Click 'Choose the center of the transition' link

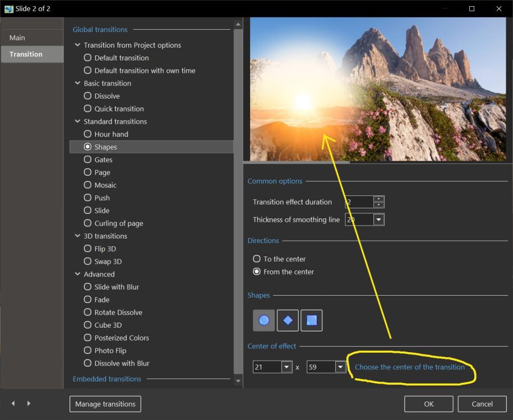pyautogui.click(x=410, y=367)
